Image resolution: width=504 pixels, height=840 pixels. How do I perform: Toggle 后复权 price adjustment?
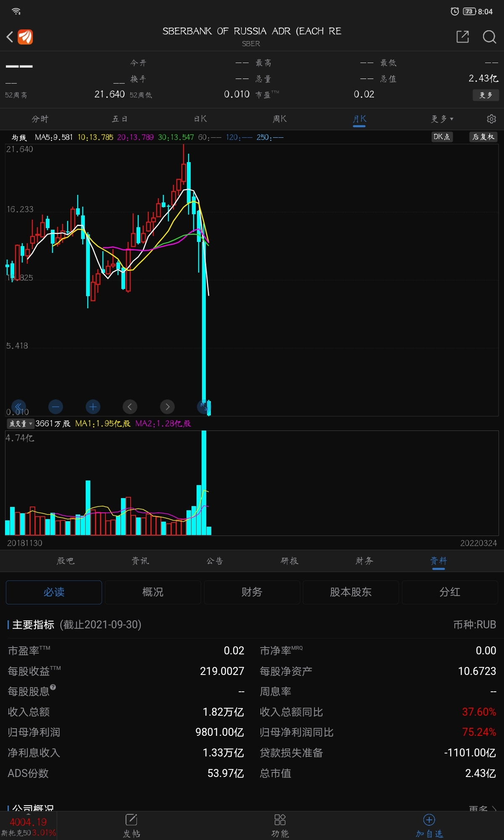[x=483, y=137]
